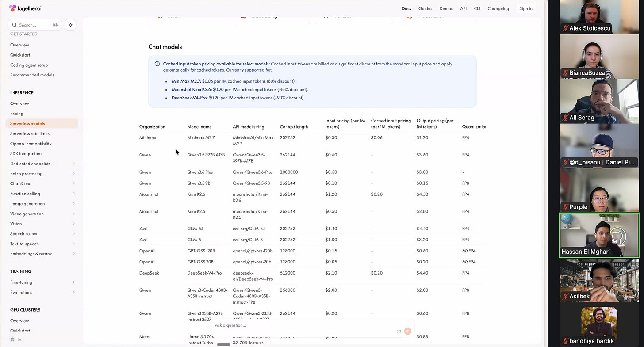This screenshot has height=347, width=644.
Task: Open Serverless rate limits in the sidebar
Action: (30, 133)
